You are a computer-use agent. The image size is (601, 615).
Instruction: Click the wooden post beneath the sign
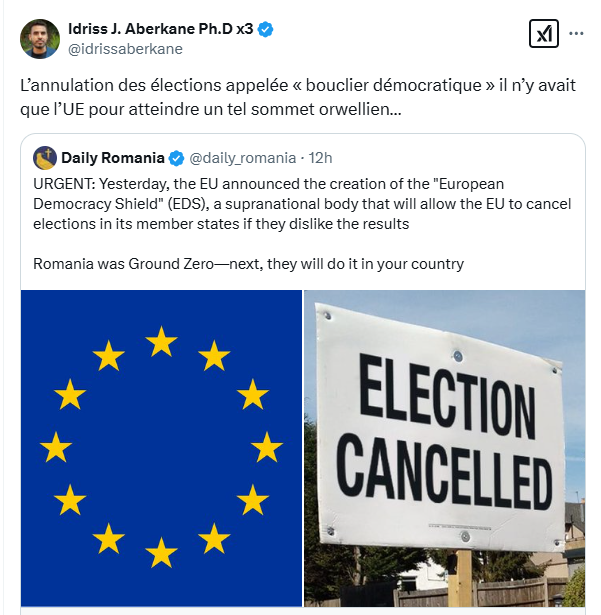463,578
